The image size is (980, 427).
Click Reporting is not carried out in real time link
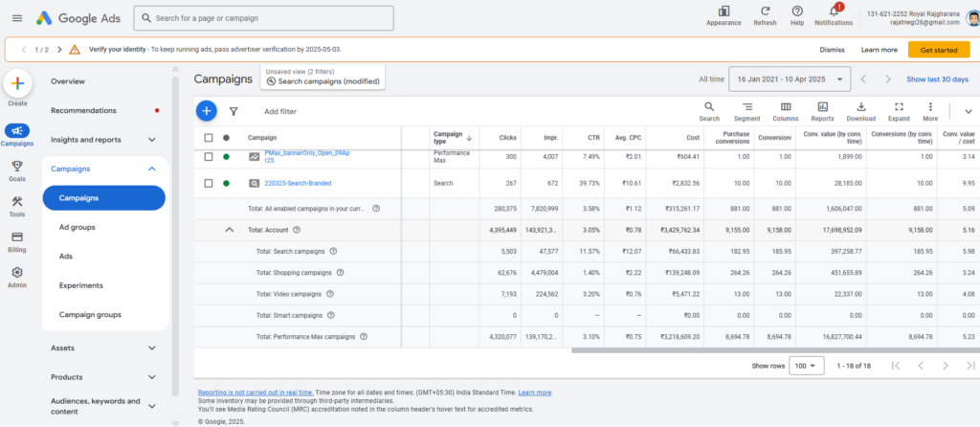(x=256, y=393)
